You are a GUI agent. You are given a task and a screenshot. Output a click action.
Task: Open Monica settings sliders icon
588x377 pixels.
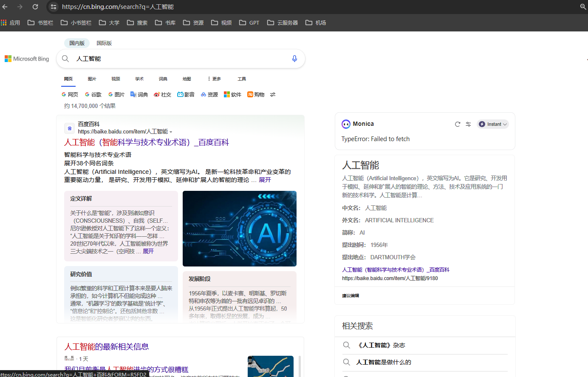pos(468,124)
